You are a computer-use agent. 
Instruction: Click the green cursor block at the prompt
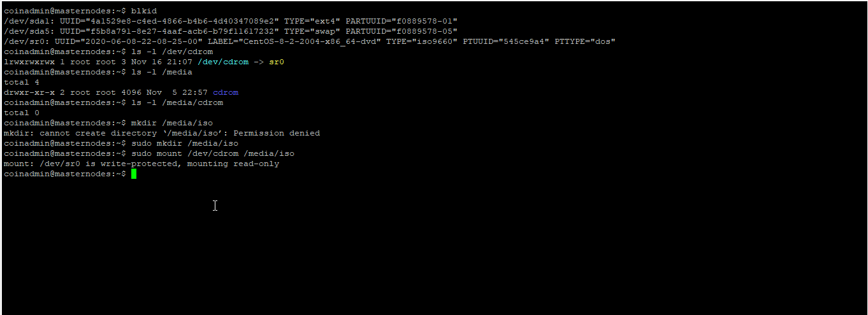(134, 174)
